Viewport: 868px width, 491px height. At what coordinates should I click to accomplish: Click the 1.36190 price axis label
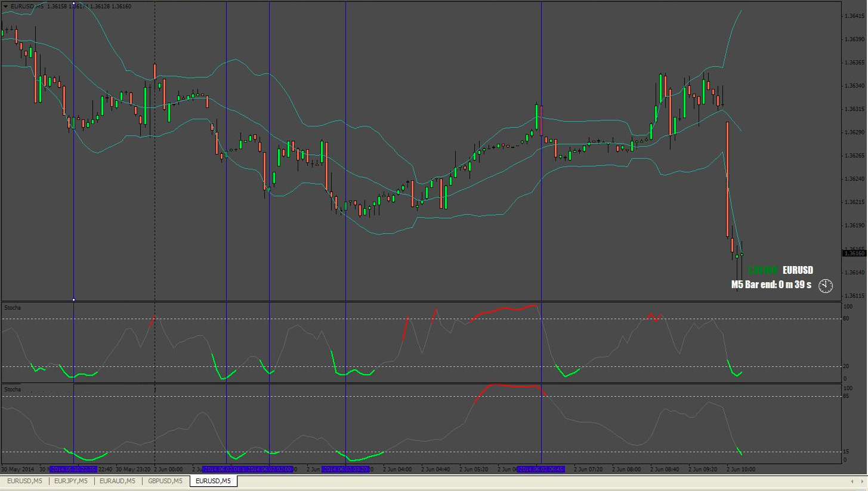(855, 226)
